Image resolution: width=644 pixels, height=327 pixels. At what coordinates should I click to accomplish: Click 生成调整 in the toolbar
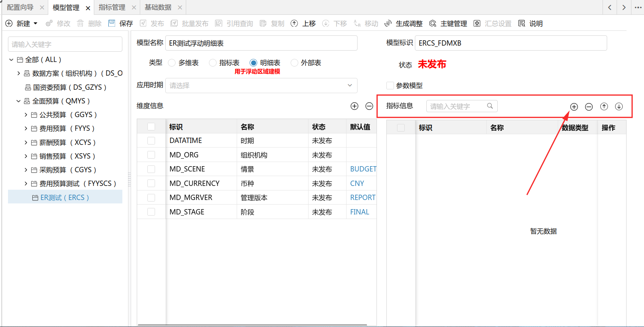[x=404, y=24]
